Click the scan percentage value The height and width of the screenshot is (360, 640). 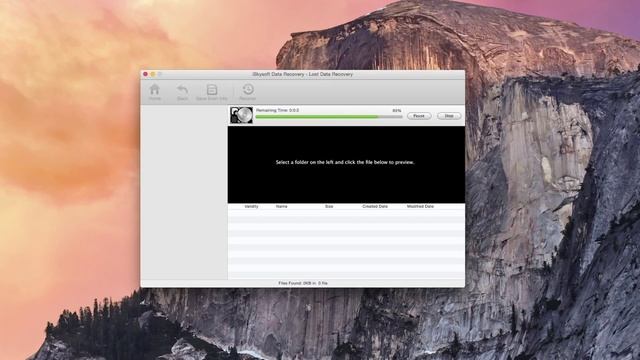point(397,111)
